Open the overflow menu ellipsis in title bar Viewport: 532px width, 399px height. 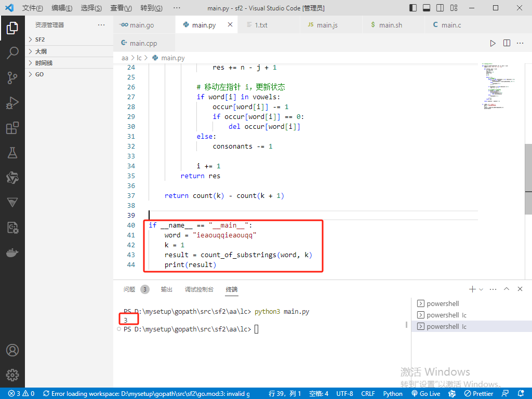[x=177, y=8]
